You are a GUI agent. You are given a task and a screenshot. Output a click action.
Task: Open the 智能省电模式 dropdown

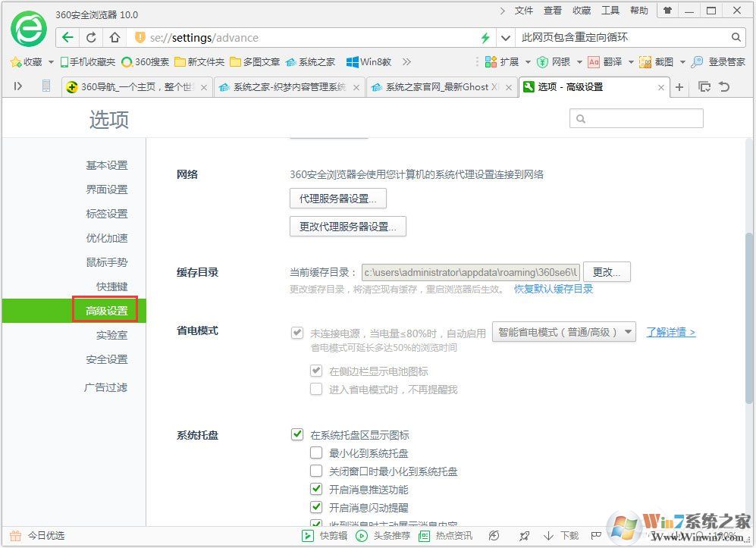point(563,332)
